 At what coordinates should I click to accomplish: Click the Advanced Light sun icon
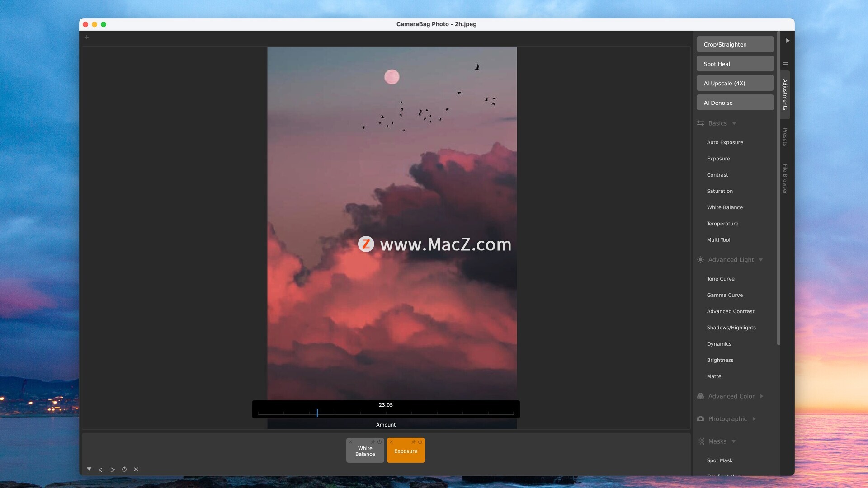pos(700,260)
